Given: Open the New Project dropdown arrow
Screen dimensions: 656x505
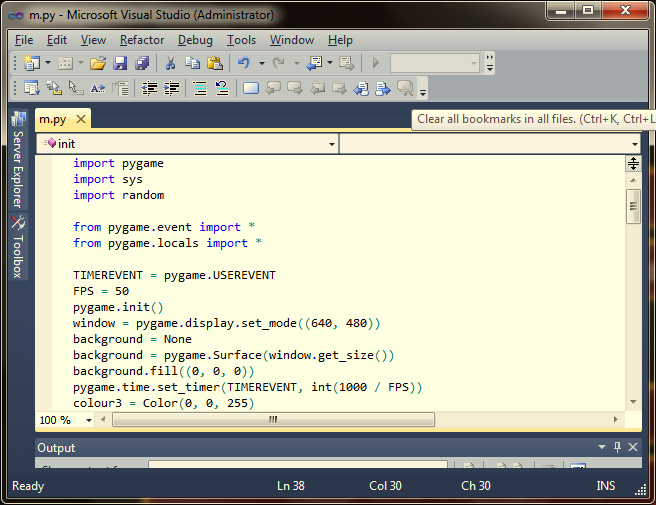Looking at the screenshot, I should [48, 63].
